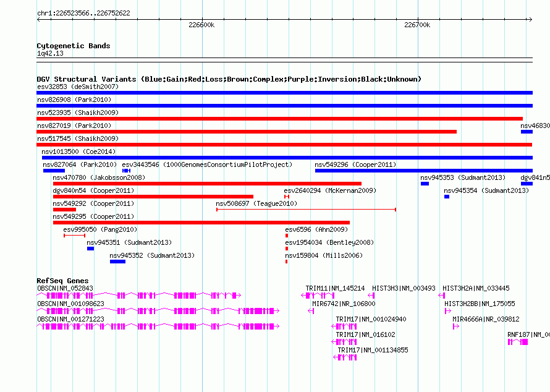Click the TRIM17 NM_016102 gene glyph
The height and width of the screenshot is (392, 550).
344,342
